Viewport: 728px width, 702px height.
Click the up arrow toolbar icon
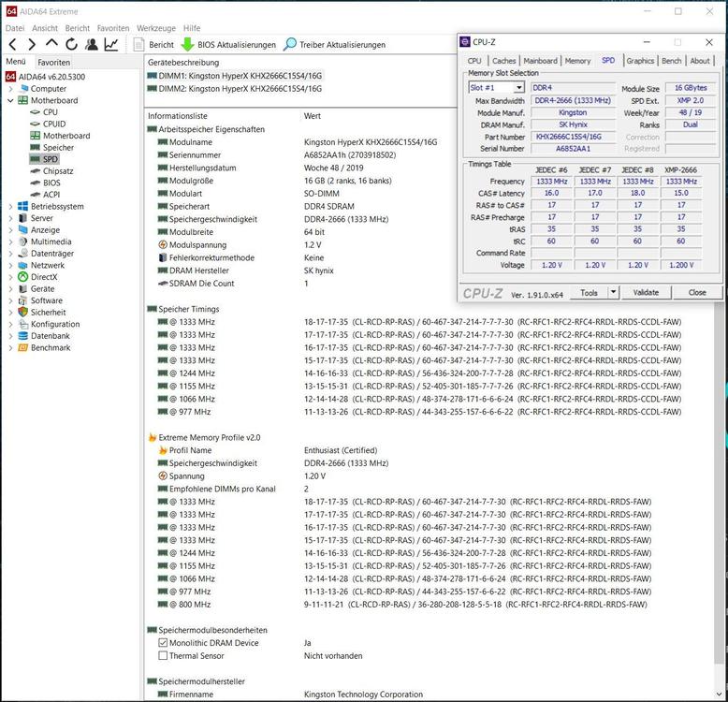coord(51,44)
